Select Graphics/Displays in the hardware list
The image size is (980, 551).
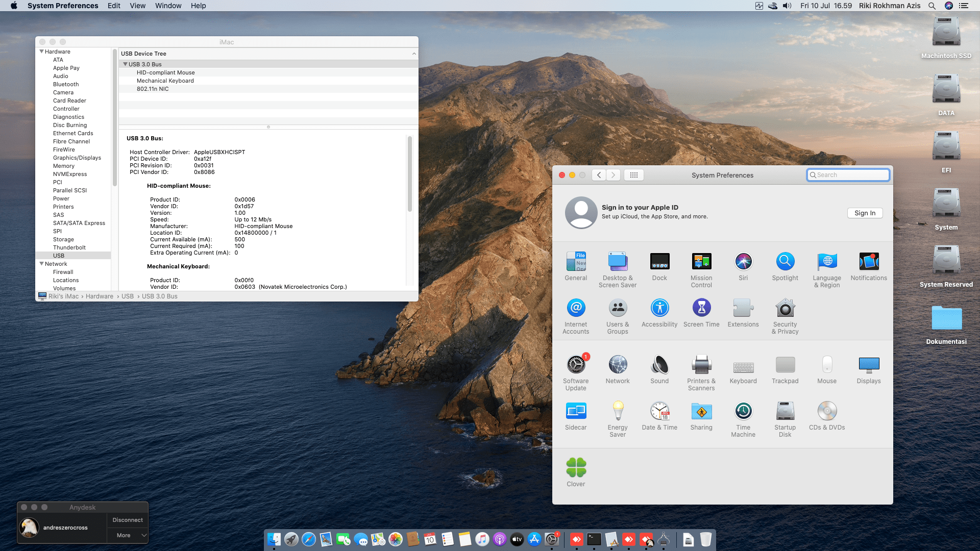[77, 158]
